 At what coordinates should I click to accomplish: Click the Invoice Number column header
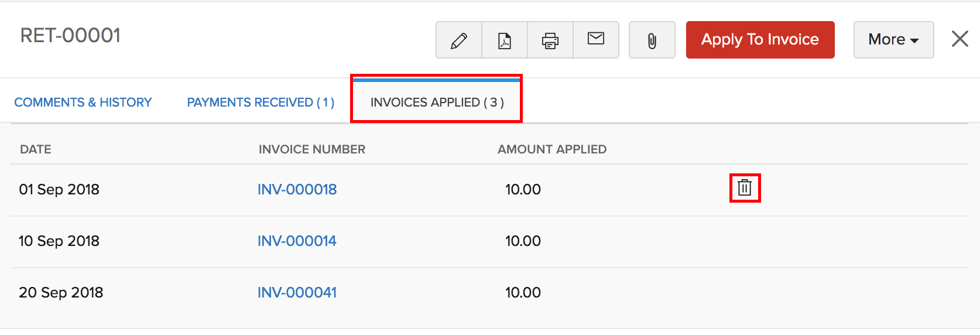[312, 149]
